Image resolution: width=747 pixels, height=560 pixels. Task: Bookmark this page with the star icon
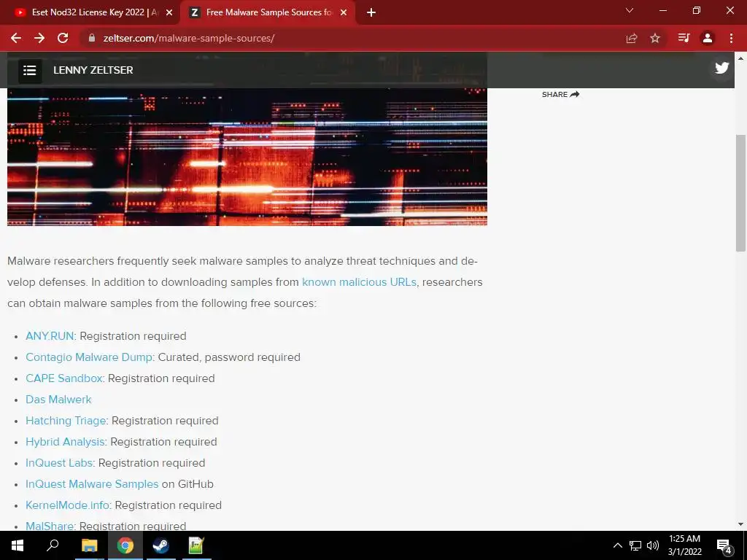[655, 38]
